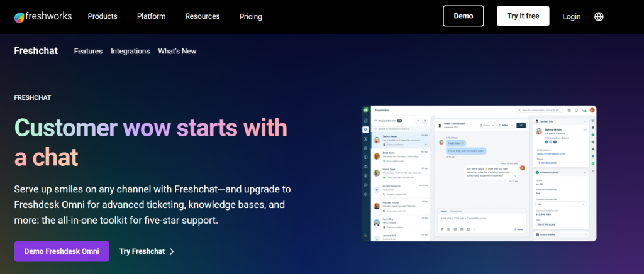Viewport: 644px width, 274px height.
Task: Open the colored apps grid icon in preview sidebar
Action: (365, 236)
